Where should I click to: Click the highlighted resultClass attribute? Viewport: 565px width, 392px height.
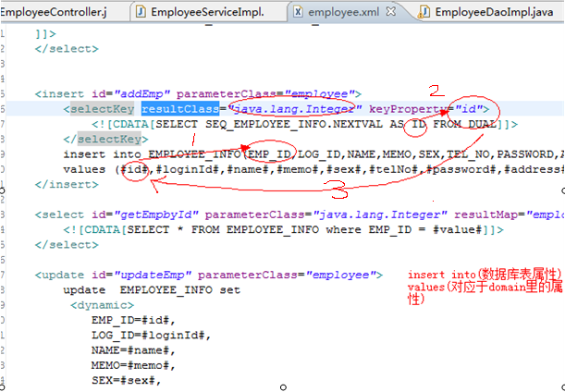point(180,109)
